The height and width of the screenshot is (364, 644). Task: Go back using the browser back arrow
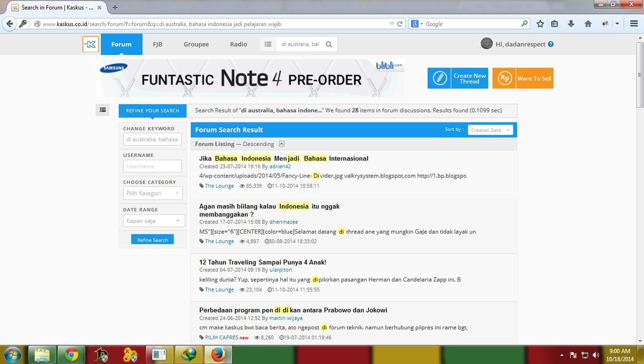[10, 24]
